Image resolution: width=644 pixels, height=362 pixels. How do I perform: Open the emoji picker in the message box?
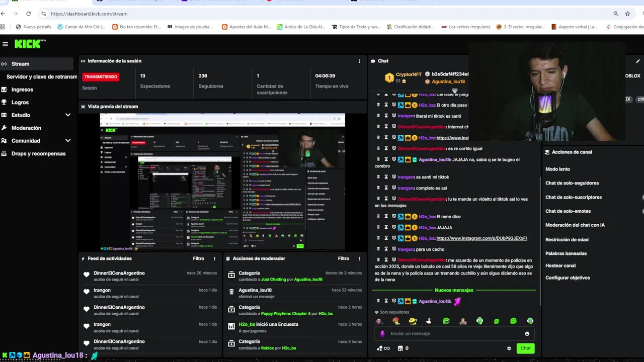[527, 334]
